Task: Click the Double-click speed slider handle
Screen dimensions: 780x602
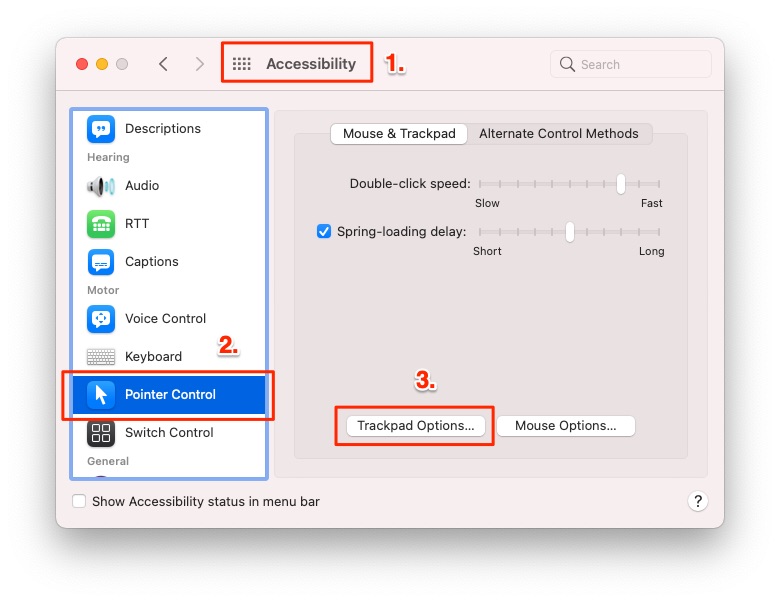Action: 621,184
